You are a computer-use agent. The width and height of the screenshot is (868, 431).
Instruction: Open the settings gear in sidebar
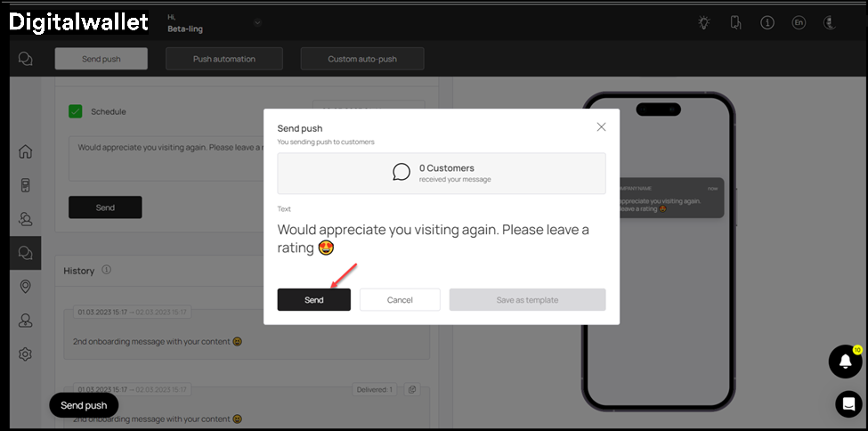point(25,354)
